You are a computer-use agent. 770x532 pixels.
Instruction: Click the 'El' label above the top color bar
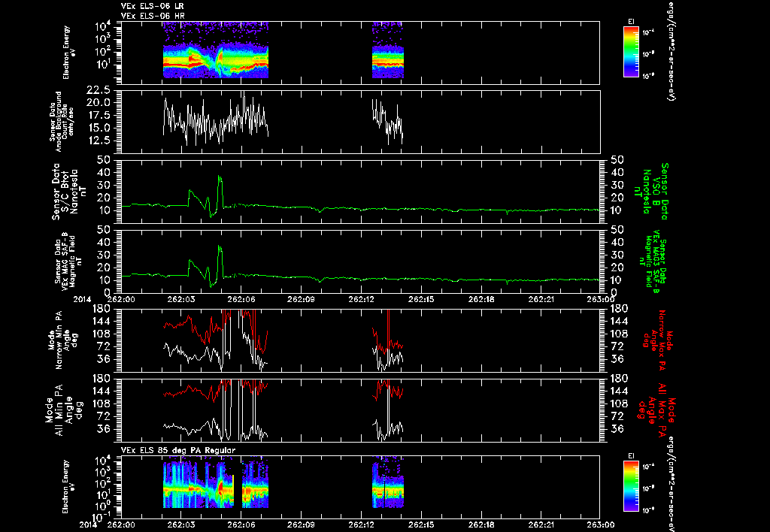point(631,22)
